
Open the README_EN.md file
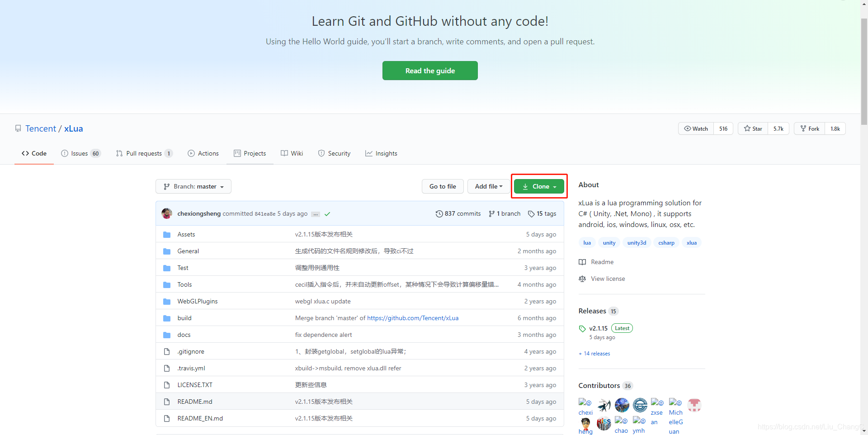[x=200, y=418]
